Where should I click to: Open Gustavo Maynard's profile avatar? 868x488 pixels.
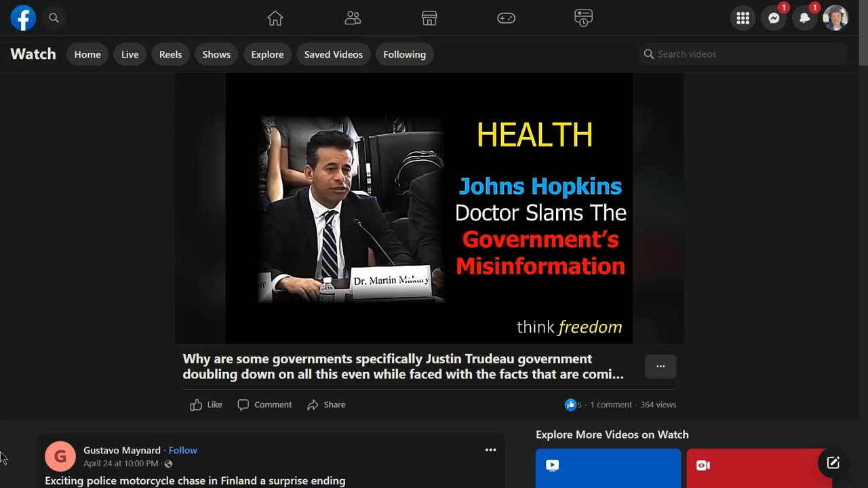tap(60, 457)
